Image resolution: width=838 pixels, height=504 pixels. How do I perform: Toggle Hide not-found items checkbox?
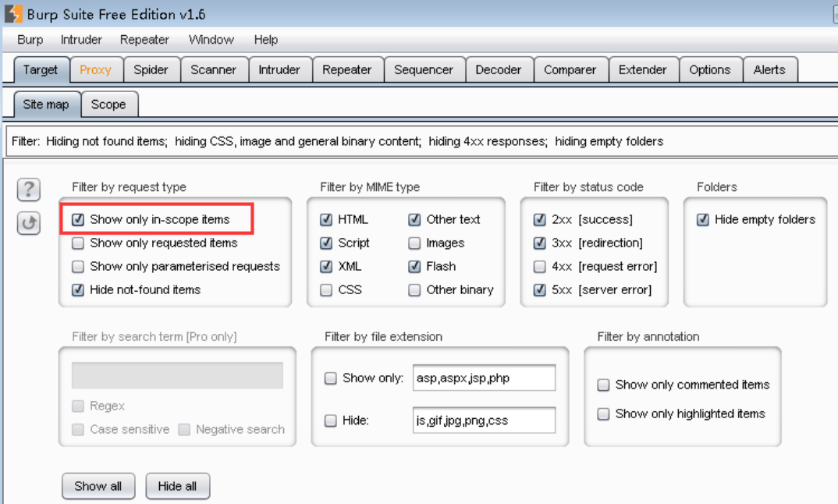point(78,290)
